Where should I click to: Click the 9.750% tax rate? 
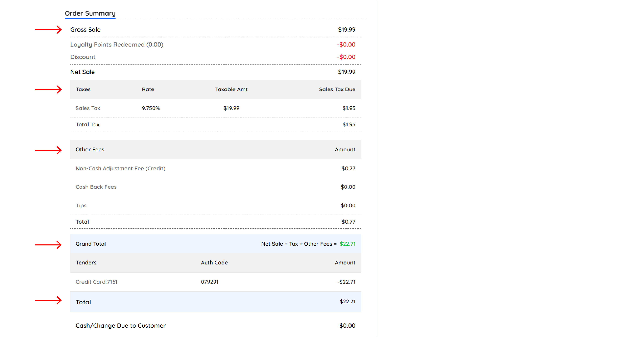click(x=151, y=108)
